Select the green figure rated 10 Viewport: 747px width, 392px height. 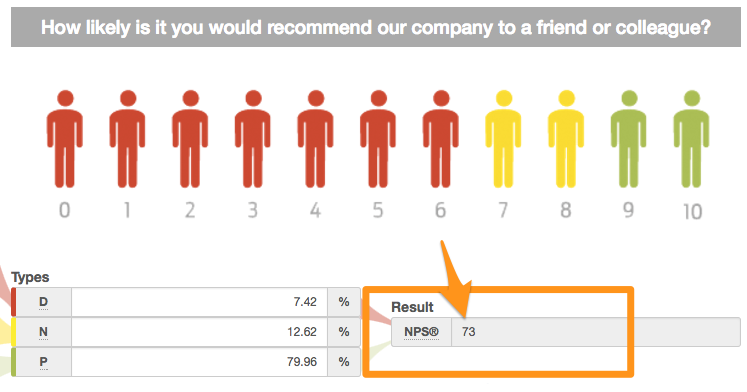(x=691, y=139)
